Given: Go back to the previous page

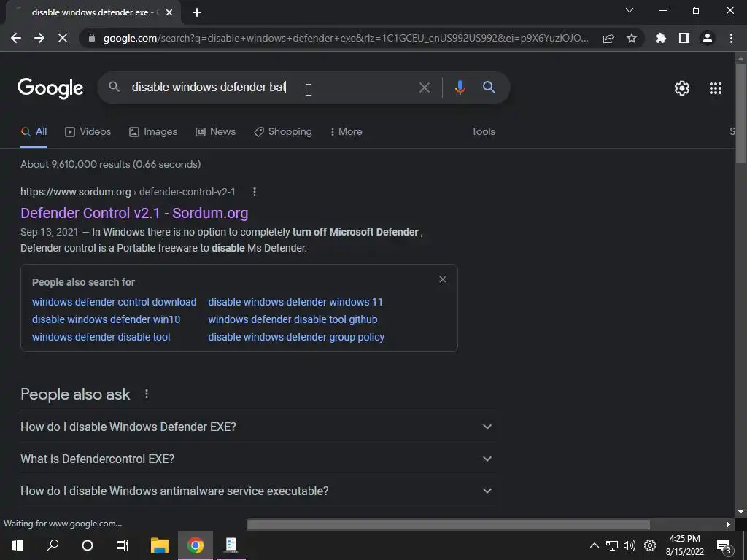Looking at the screenshot, I should click(x=16, y=38).
